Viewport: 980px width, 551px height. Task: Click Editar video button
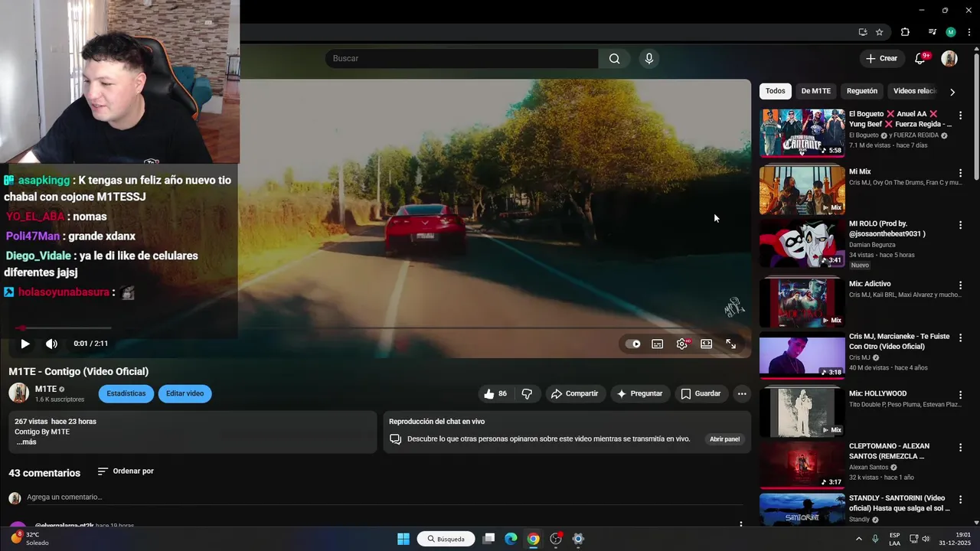point(185,394)
